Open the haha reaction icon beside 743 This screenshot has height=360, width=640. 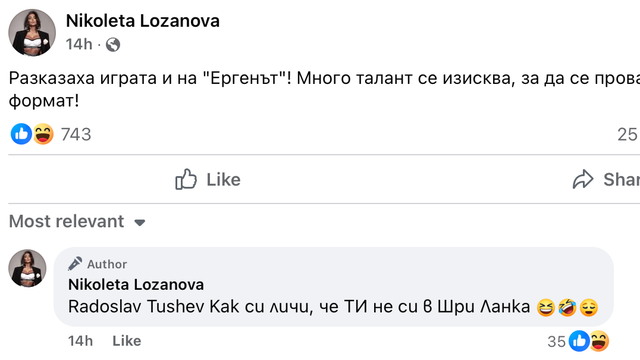coord(43,134)
